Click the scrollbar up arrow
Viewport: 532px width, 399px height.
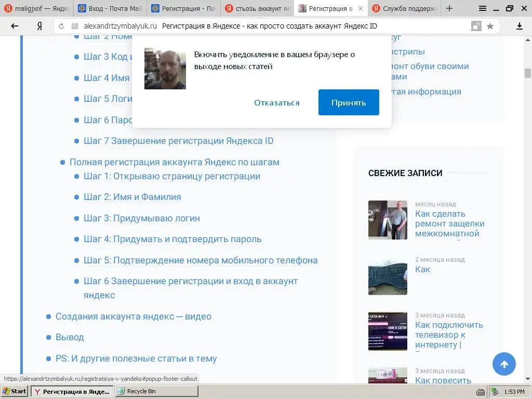point(528,39)
